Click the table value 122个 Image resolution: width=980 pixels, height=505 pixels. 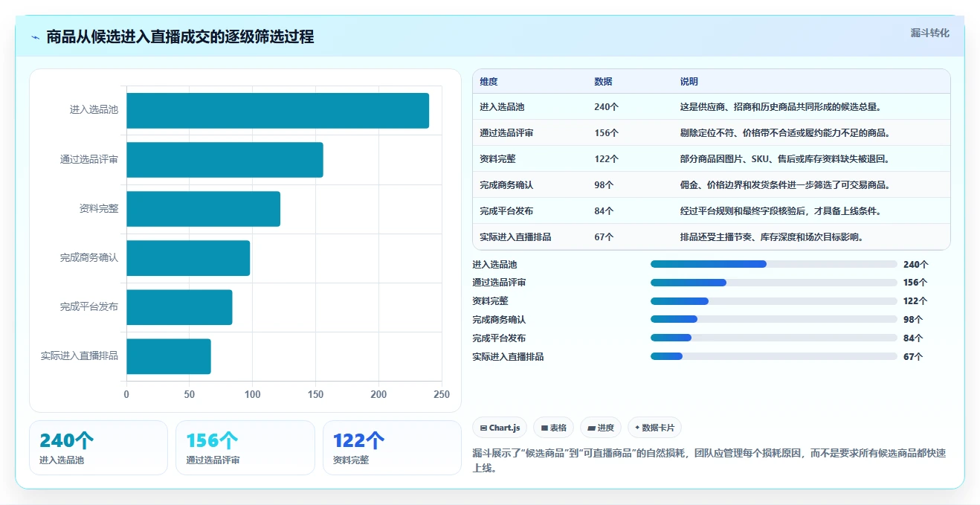point(606,159)
